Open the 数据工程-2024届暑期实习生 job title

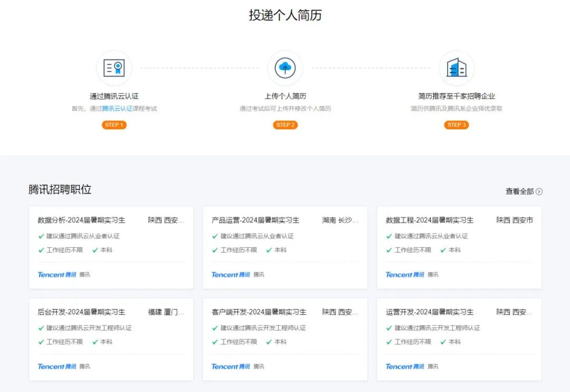(430, 220)
